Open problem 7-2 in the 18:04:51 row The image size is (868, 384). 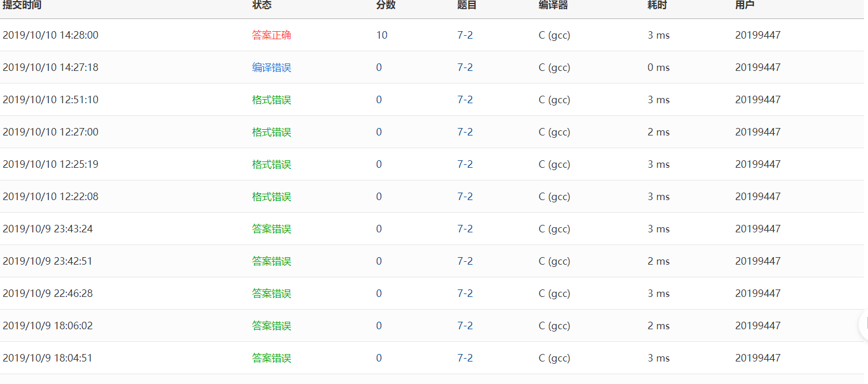(x=465, y=358)
